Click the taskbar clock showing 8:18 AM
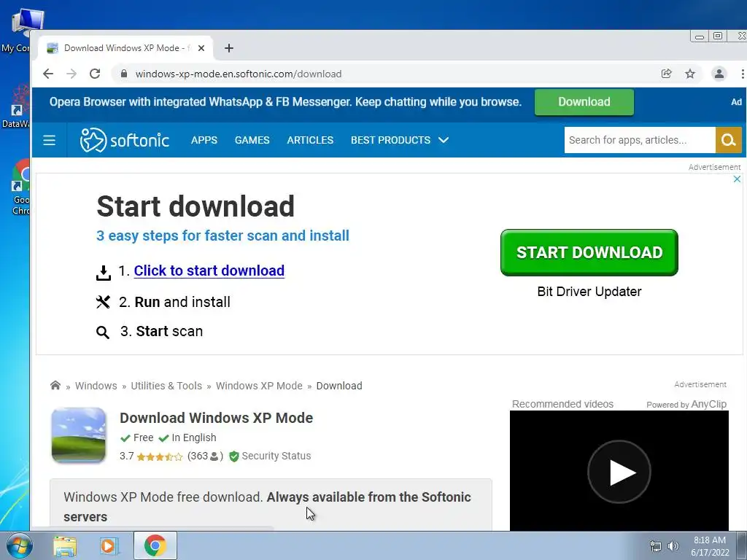This screenshot has height=560, width=747. [x=710, y=546]
